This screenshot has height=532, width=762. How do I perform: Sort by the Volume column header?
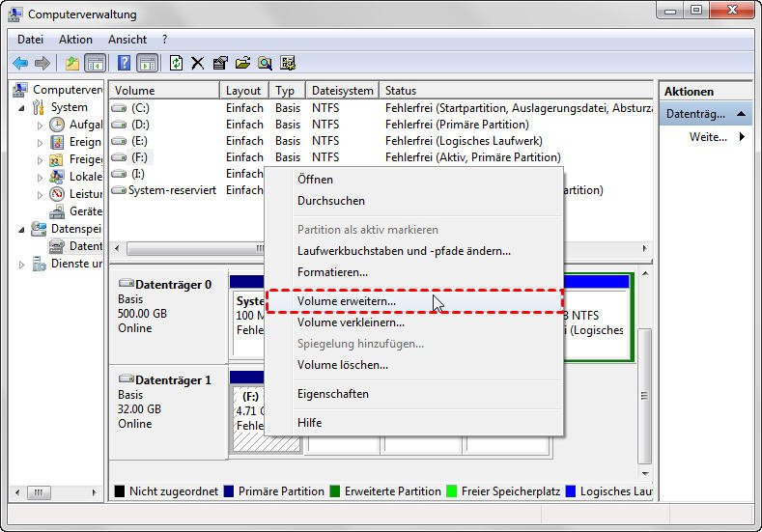(165, 91)
